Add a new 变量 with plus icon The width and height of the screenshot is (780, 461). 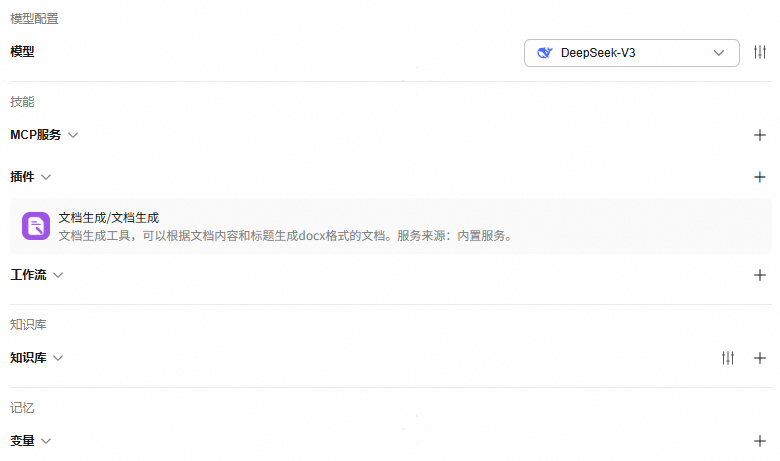(x=759, y=440)
